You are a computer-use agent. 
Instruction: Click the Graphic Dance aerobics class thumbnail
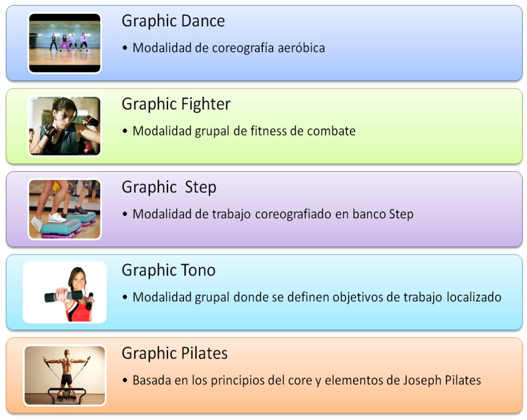[65, 43]
